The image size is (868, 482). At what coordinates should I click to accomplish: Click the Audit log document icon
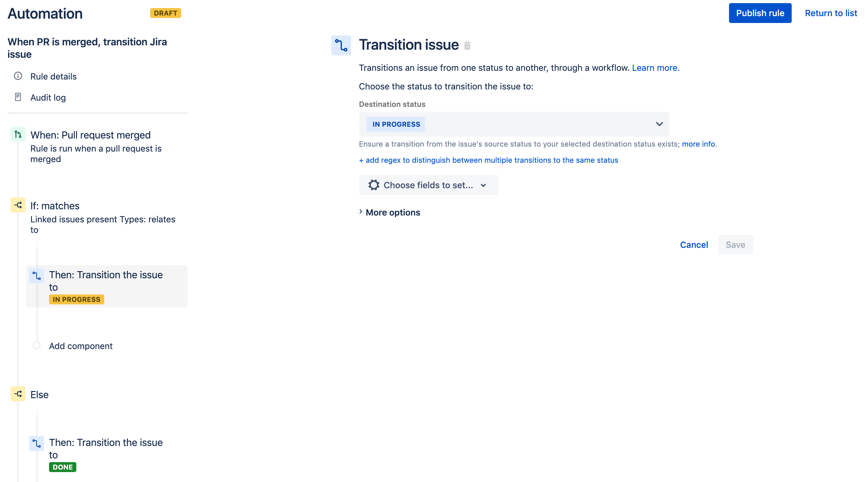coord(18,97)
